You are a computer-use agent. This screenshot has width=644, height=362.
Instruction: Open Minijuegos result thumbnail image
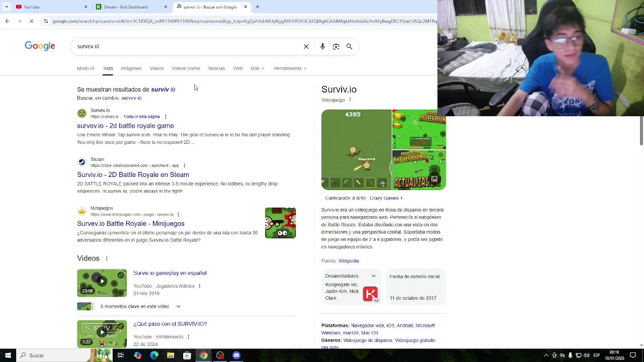pyautogui.click(x=280, y=223)
